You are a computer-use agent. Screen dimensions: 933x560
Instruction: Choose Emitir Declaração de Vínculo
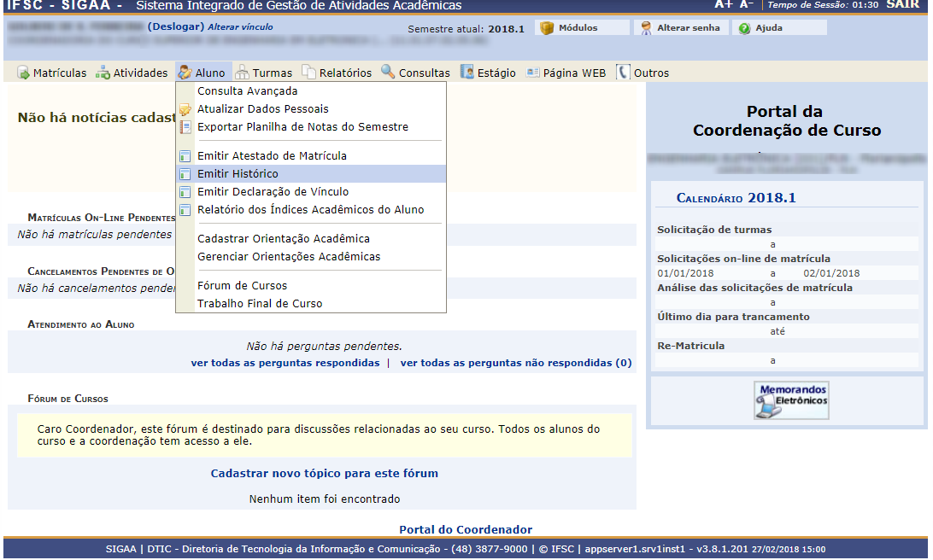pos(273,191)
